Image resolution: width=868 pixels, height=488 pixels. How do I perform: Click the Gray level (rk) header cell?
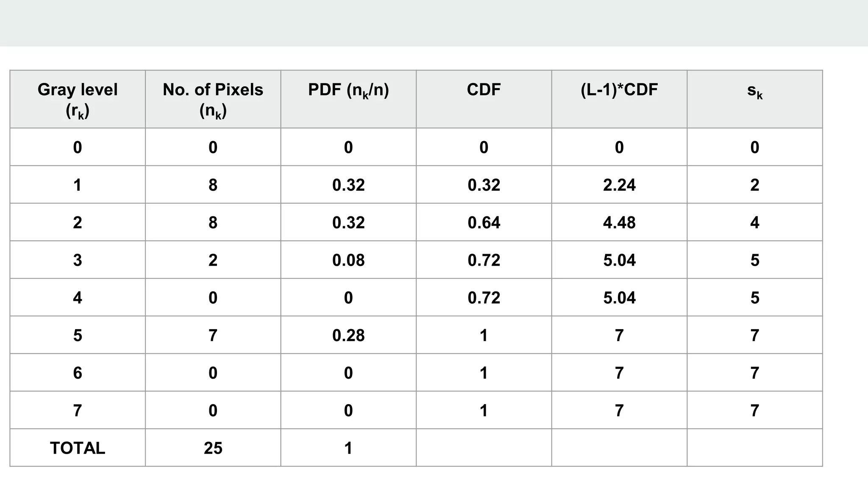coord(78,99)
